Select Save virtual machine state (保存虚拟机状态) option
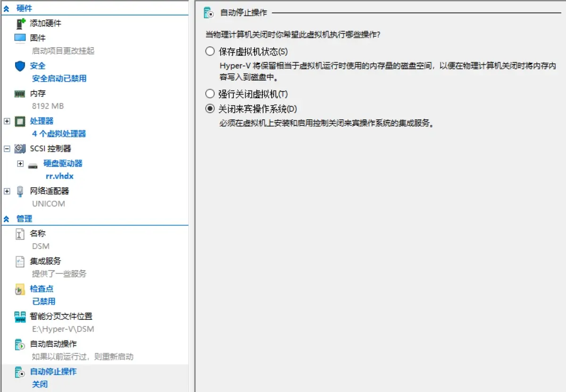This screenshot has height=392, width=566. (210, 51)
